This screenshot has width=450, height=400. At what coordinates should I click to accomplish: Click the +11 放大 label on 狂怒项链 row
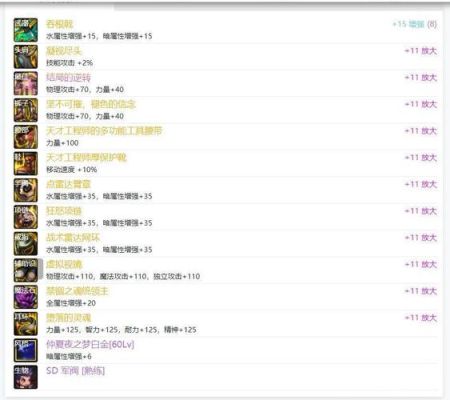tap(421, 211)
